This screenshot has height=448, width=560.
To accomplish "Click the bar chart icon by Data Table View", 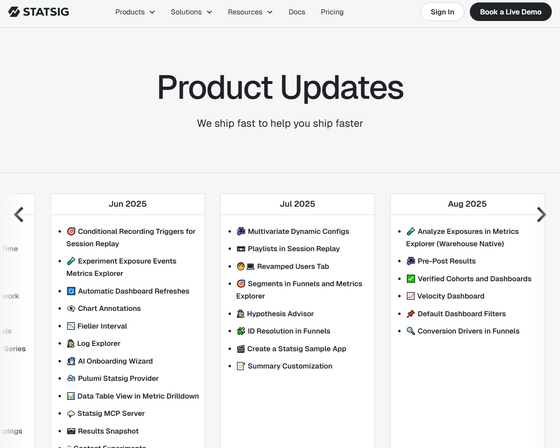I will click(71, 396).
